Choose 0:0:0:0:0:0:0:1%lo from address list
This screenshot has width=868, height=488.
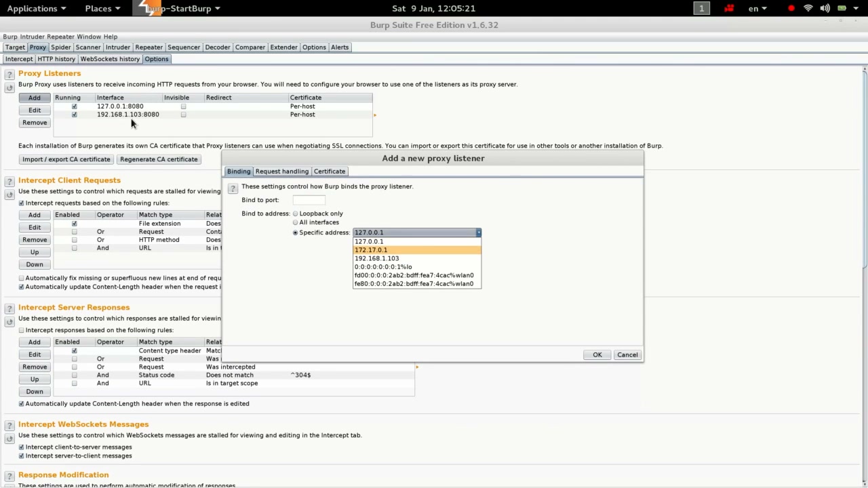(417, 267)
